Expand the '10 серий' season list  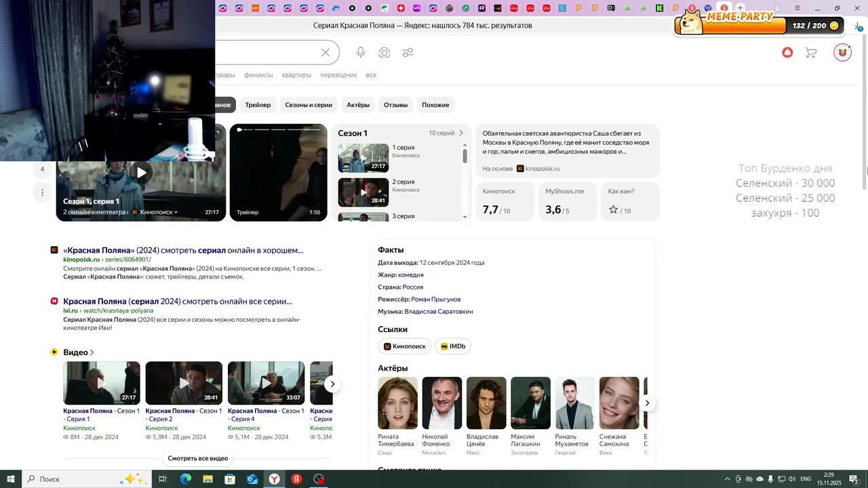click(446, 133)
